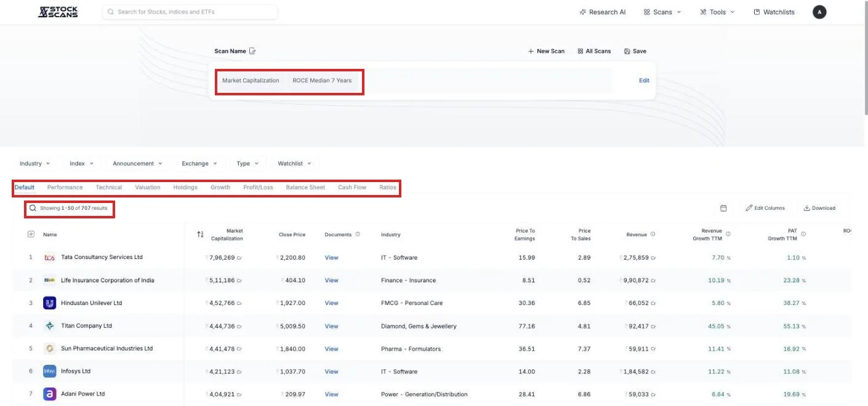Expand the Tools menu
Viewport: 868px width, 406px height.
click(717, 12)
